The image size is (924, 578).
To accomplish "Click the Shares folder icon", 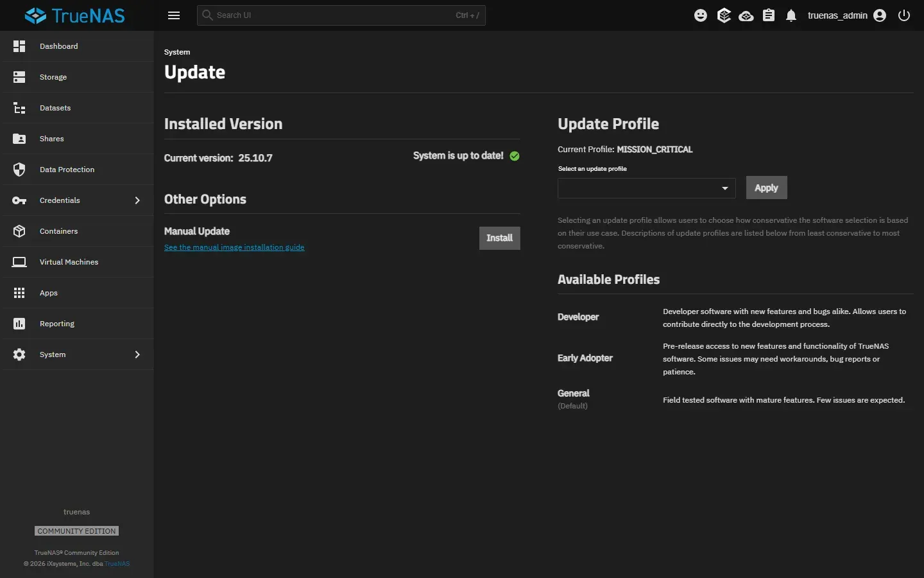I will (19, 139).
